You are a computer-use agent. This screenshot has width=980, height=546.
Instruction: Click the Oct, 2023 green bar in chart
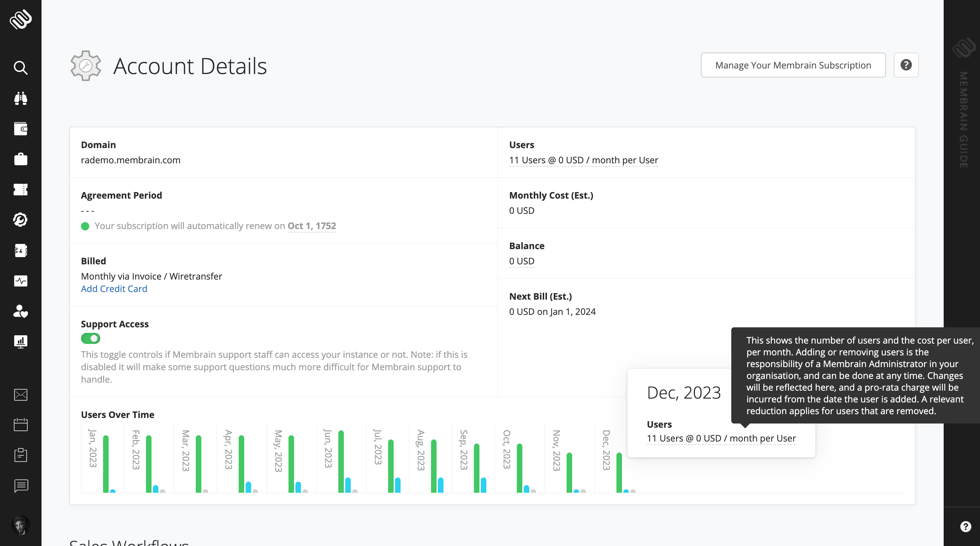(519, 468)
